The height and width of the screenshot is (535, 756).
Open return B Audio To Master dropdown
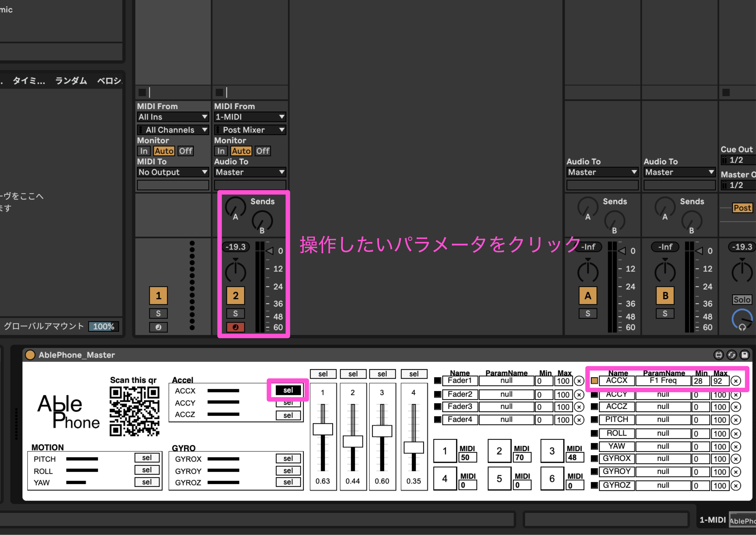click(x=679, y=172)
